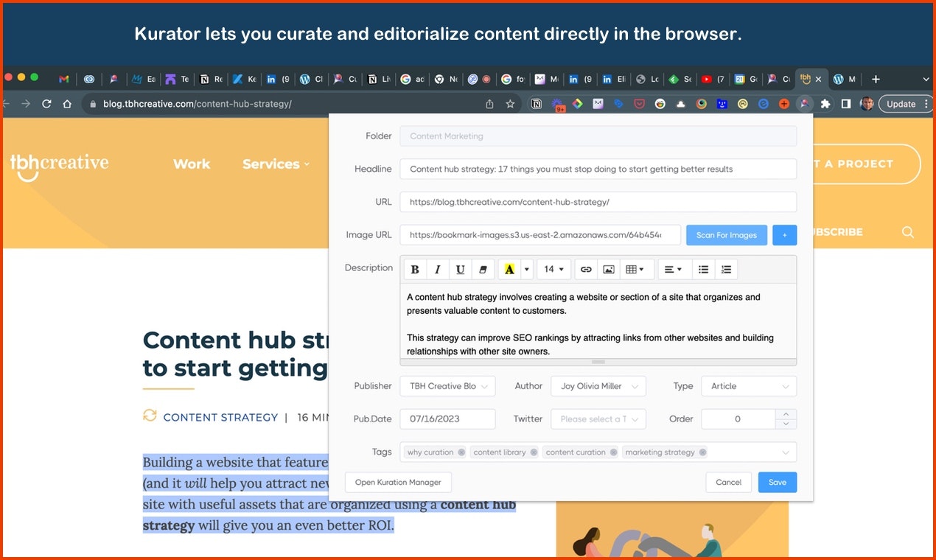Remove the 'why curation' tag
The image size is (936, 560).
461,452
